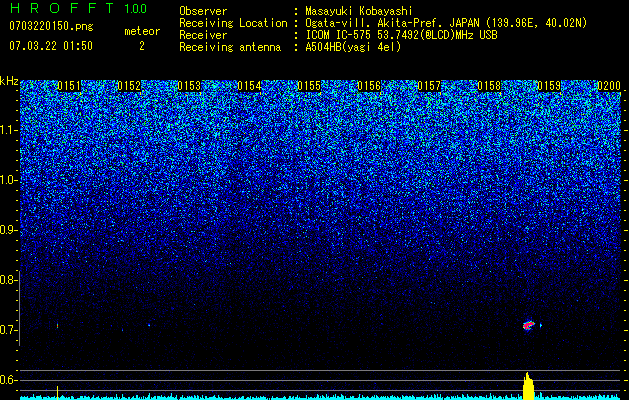Click the date stamp 07.03.22 01:50

pos(51,46)
